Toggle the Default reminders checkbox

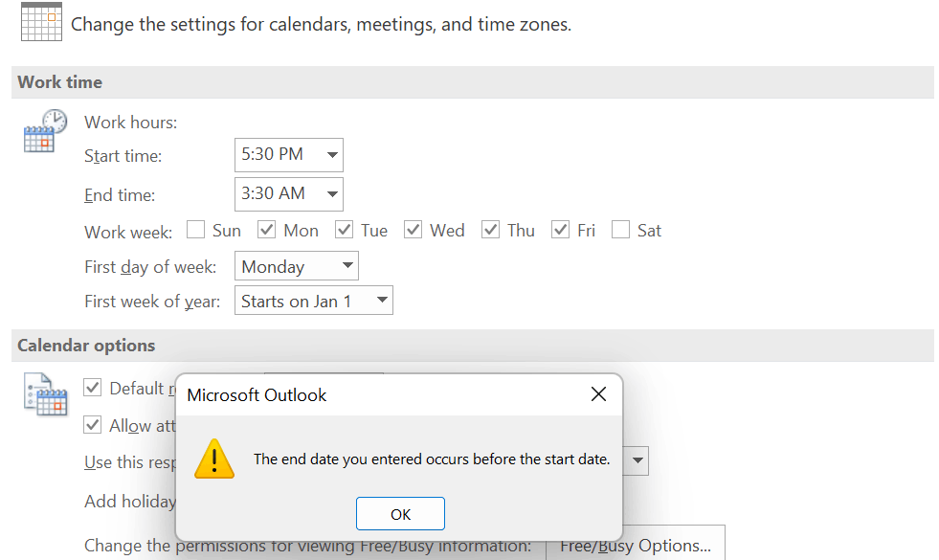(93, 388)
